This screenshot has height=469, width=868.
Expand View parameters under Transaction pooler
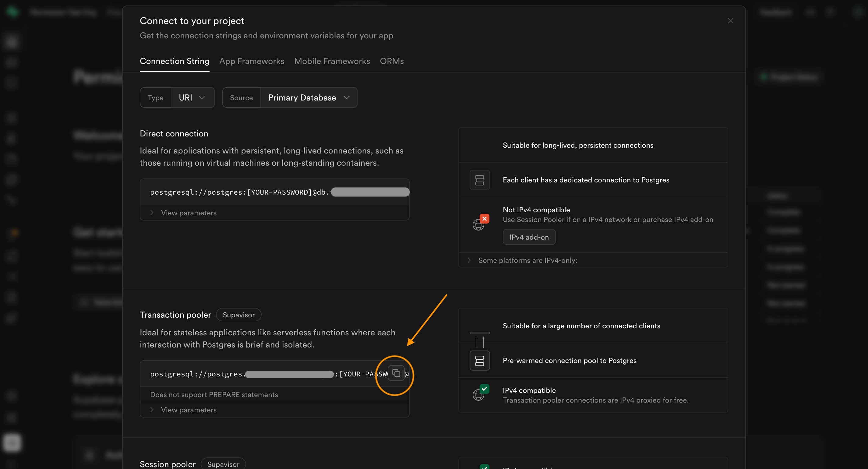pyautogui.click(x=188, y=410)
